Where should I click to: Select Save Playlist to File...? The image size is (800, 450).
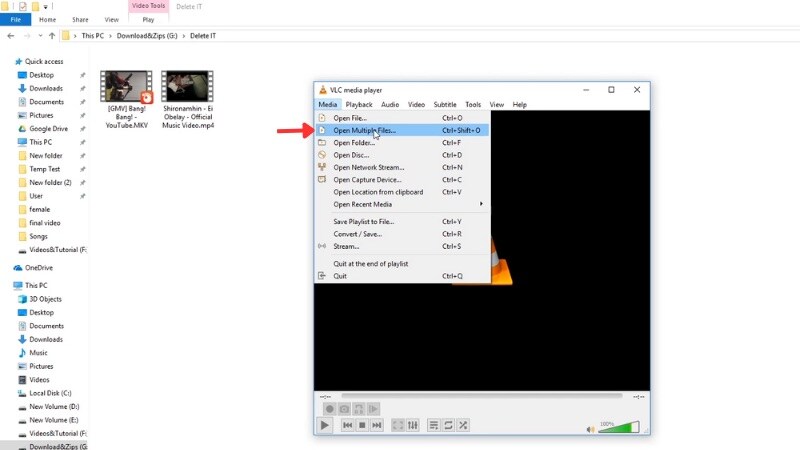403,221
